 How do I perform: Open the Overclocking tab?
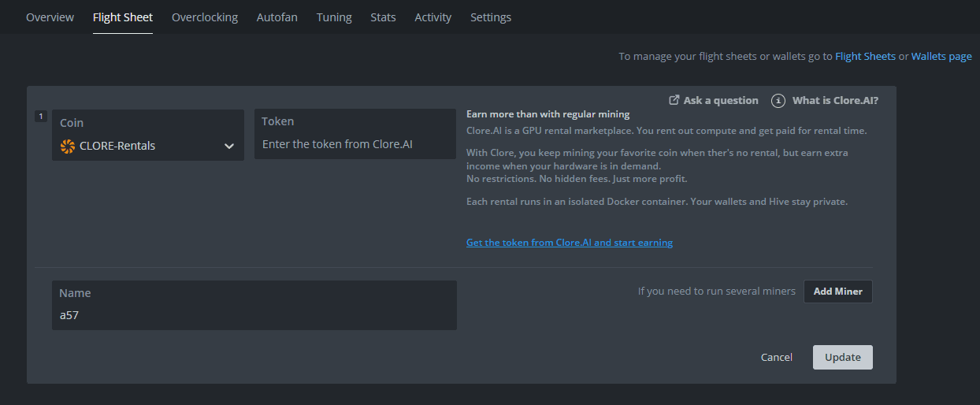(205, 17)
